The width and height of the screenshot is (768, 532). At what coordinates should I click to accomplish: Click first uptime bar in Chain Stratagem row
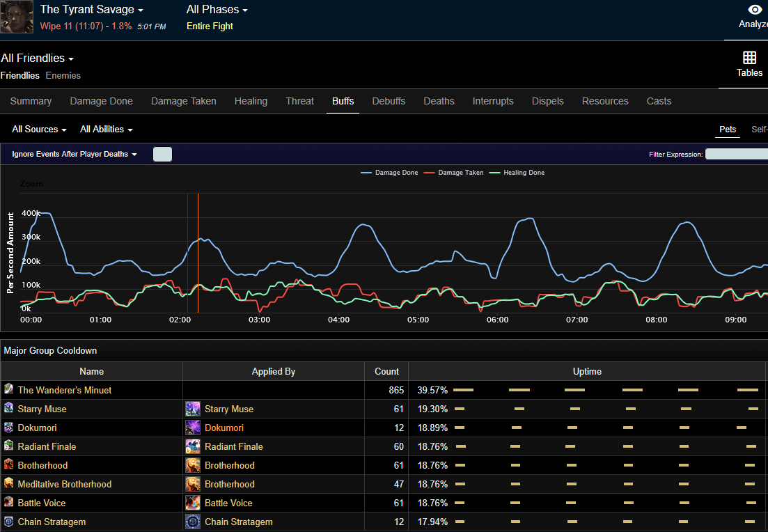(460, 522)
